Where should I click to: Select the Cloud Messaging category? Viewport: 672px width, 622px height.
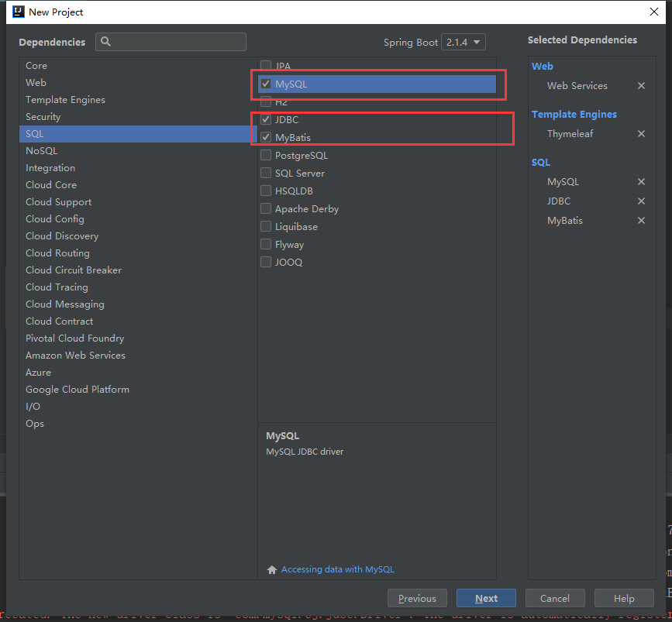(138, 304)
